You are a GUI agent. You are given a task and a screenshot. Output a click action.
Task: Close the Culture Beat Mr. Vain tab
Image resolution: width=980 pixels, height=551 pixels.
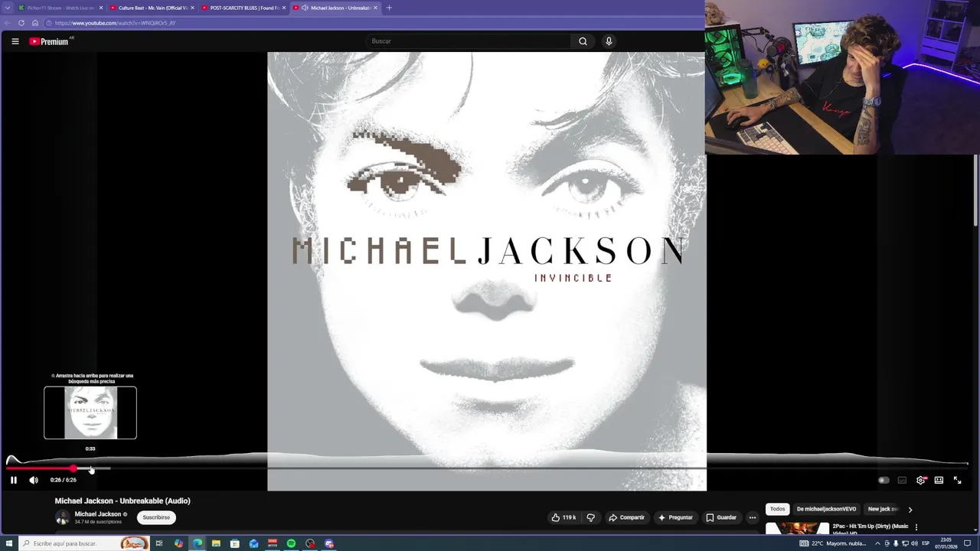(x=192, y=8)
